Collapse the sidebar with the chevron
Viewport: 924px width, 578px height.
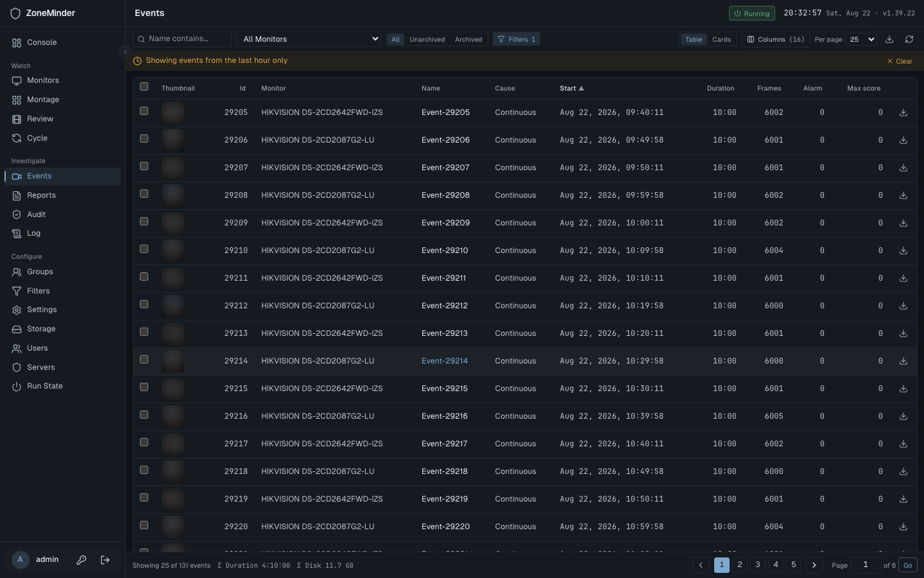click(x=125, y=52)
